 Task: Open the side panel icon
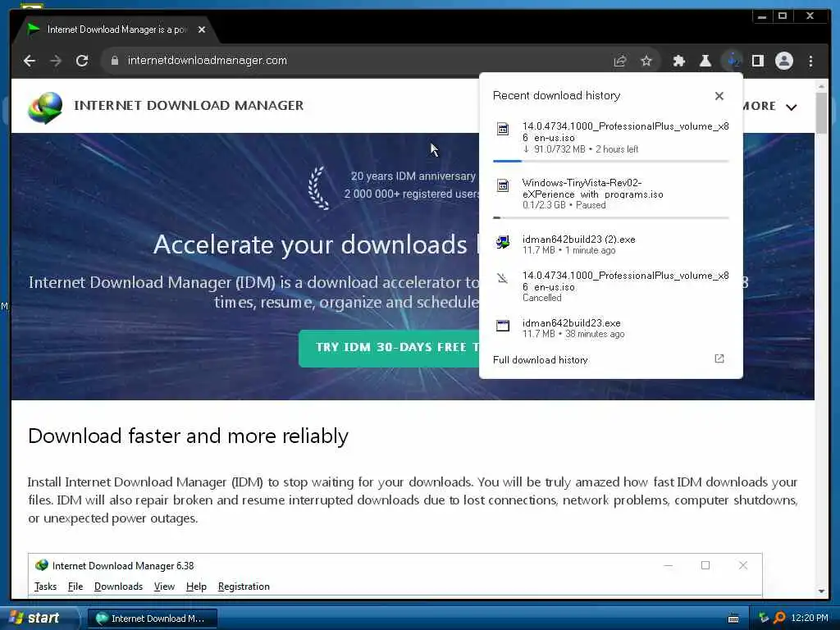(757, 61)
